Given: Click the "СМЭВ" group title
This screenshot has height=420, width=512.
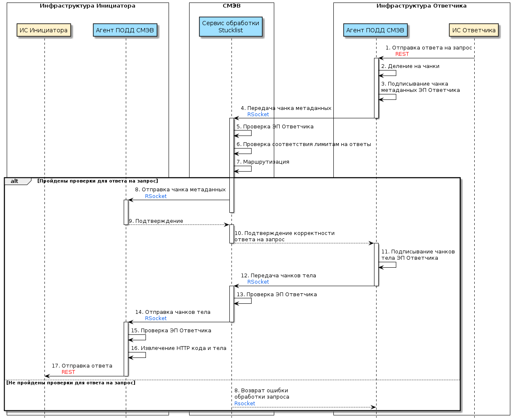Looking at the screenshot, I should tap(231, 6).
